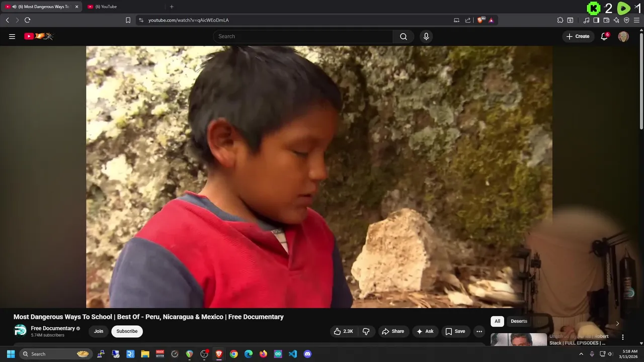This screenshot has height=362, width=644.
Task: Click the microphone tray icon
Action: (592, 354)
